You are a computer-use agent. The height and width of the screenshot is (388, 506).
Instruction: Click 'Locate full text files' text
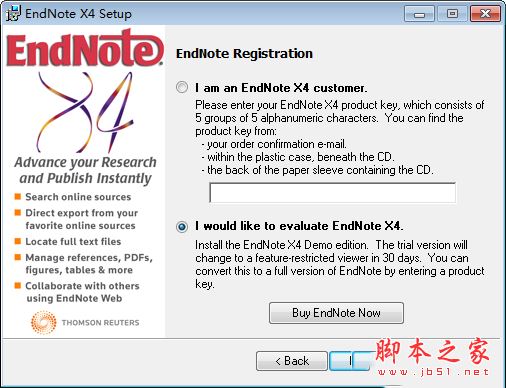pos(73,241)
